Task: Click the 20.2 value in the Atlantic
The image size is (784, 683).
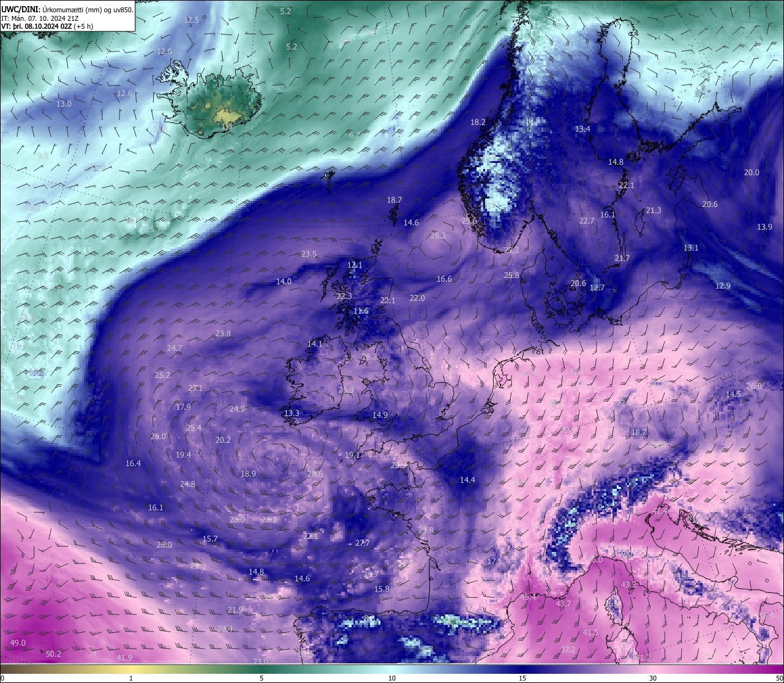Action: pos(223,440)
